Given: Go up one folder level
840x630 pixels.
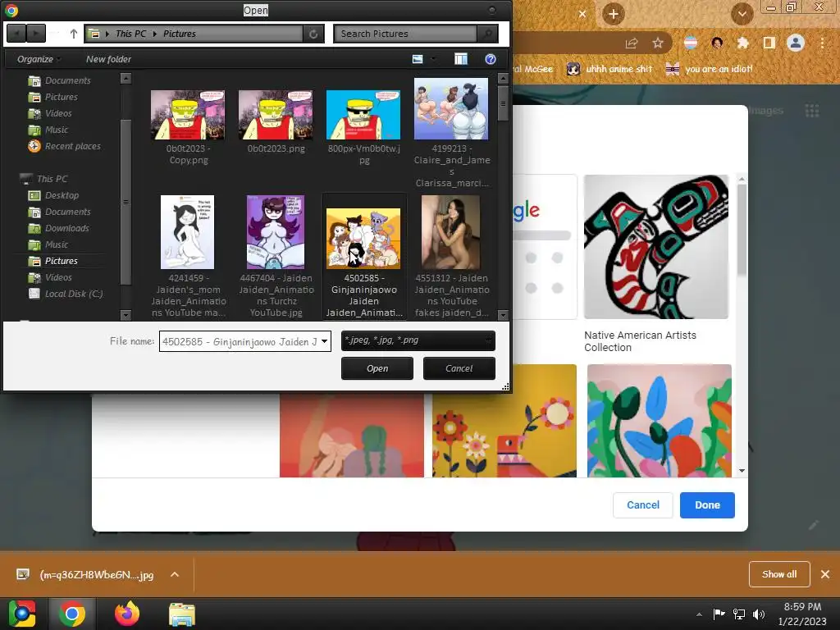Looking at the screenshot, I should coord(74,34).
